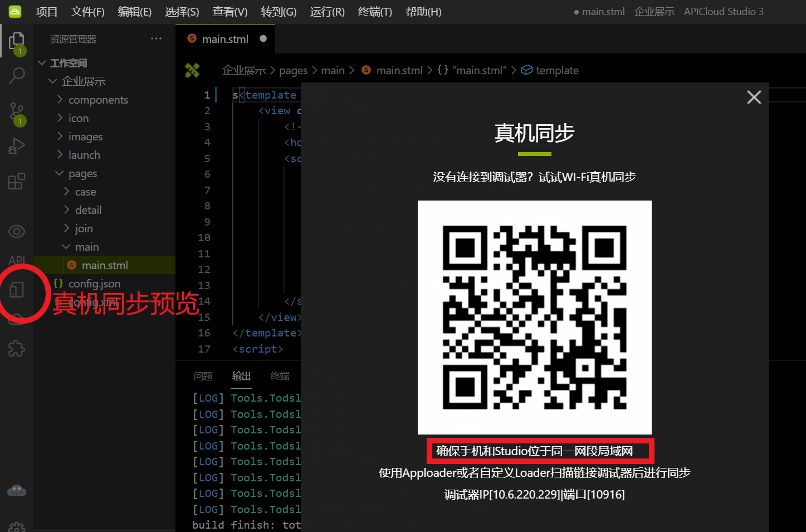The image size is (806, 532).
Task: Switch to the 问题 panel tab
Action: click(203, 376)
